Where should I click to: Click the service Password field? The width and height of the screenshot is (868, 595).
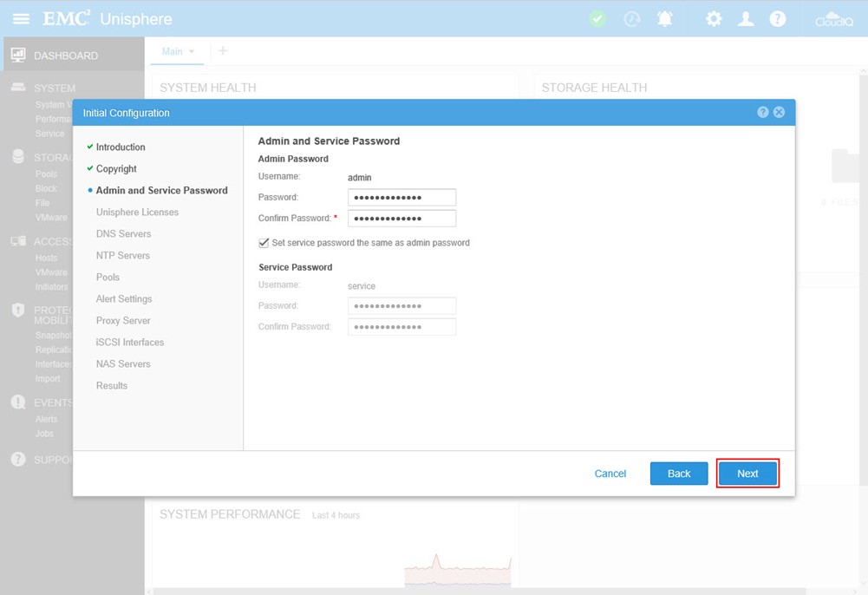401,305
